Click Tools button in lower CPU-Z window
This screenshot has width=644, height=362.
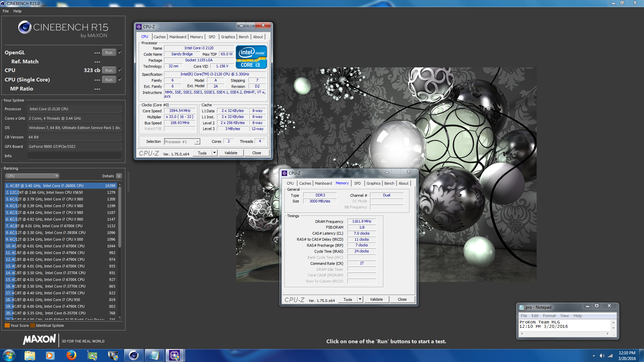tap(348, 299)
